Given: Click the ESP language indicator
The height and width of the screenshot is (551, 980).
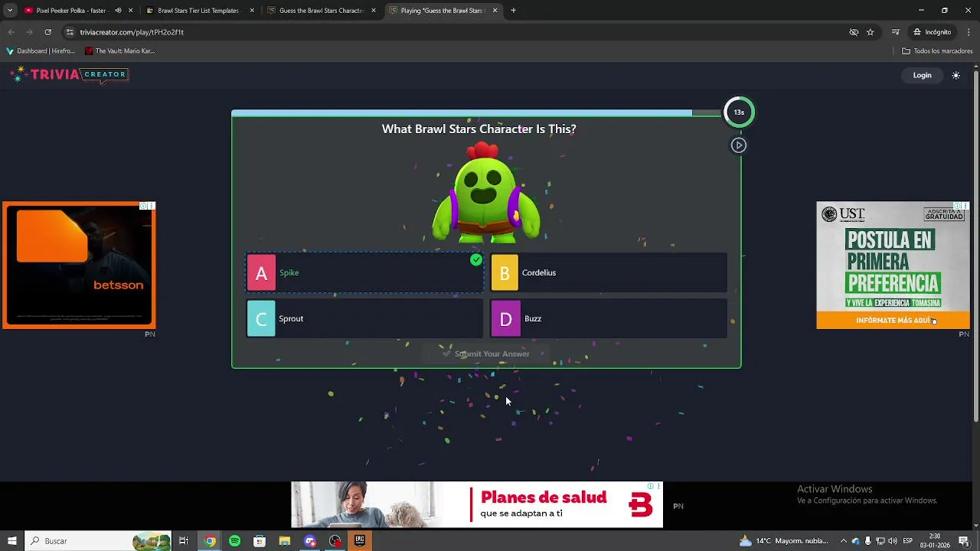Looking at the screenshot, I should tap(907, 541).
